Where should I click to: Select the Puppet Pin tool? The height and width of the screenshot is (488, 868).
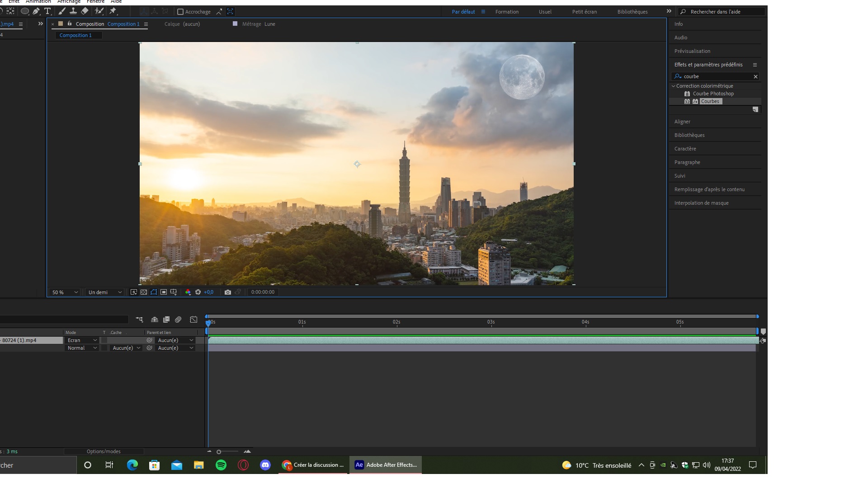click(x=113, y=11)
